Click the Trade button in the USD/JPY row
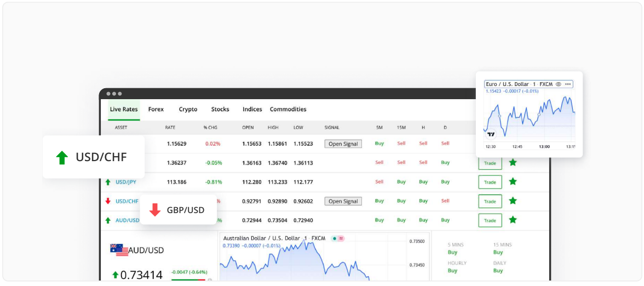 coord(490,182)
